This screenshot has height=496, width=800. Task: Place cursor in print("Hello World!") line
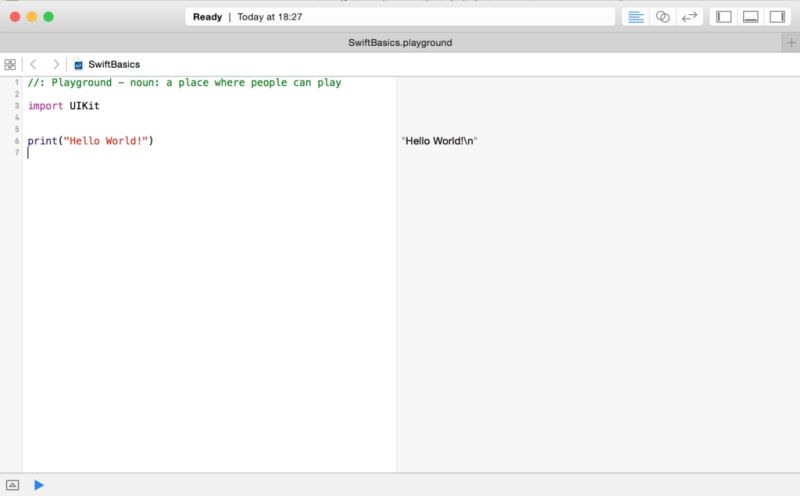[90, 141]
